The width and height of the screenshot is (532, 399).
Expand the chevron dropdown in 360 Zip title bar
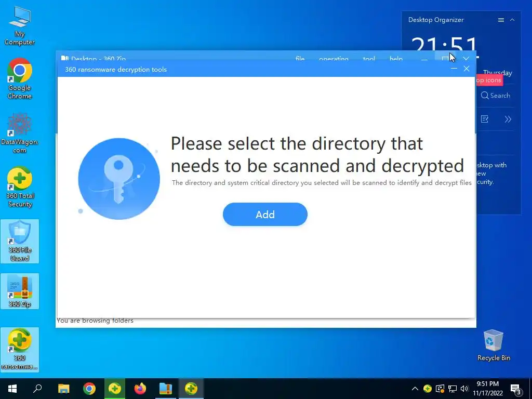click(466, 58)
